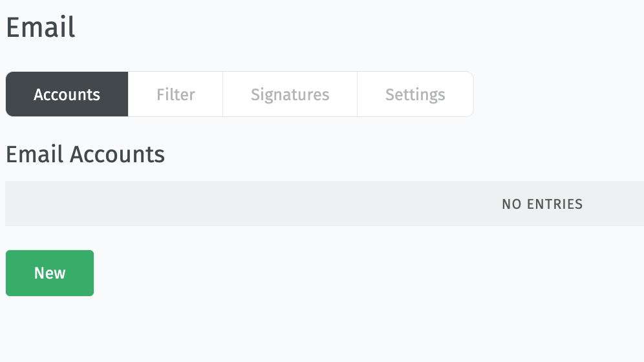This screenshot has width=644, height=362.
Task: Switch to the Filter tab
Action: coord(175,94)
